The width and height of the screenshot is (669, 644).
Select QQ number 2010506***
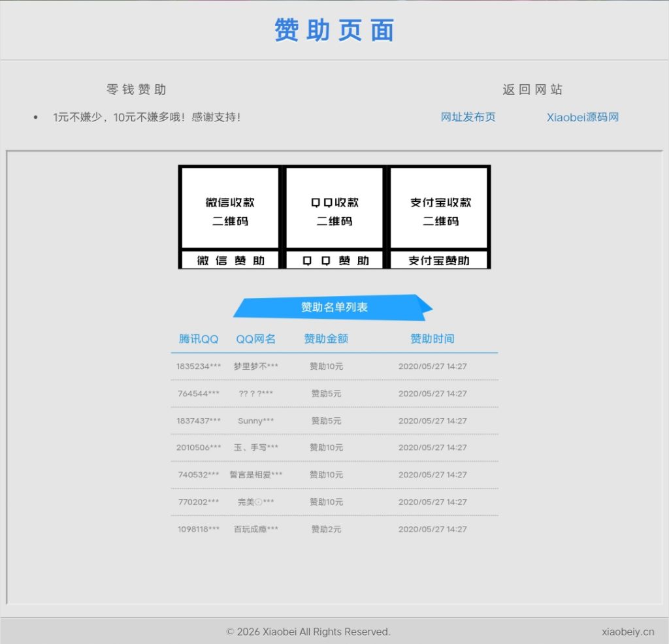click(199, 447)
